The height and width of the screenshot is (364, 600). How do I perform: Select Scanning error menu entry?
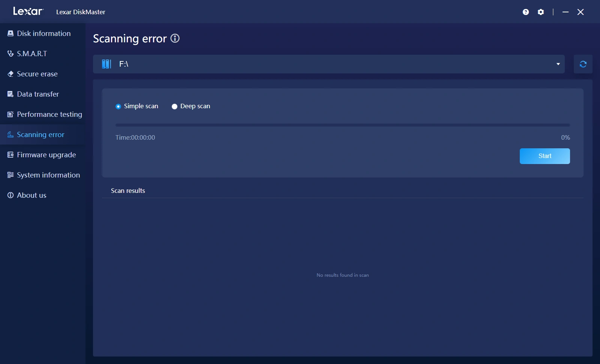(x=43, y=134)
